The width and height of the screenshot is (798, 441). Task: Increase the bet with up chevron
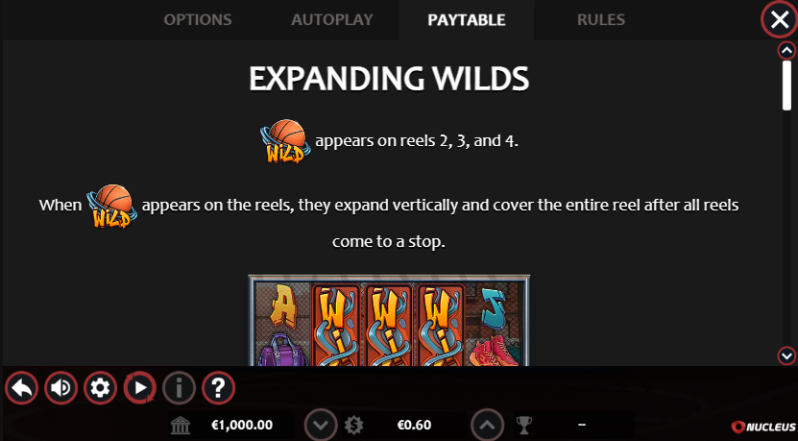coord(487,425)
